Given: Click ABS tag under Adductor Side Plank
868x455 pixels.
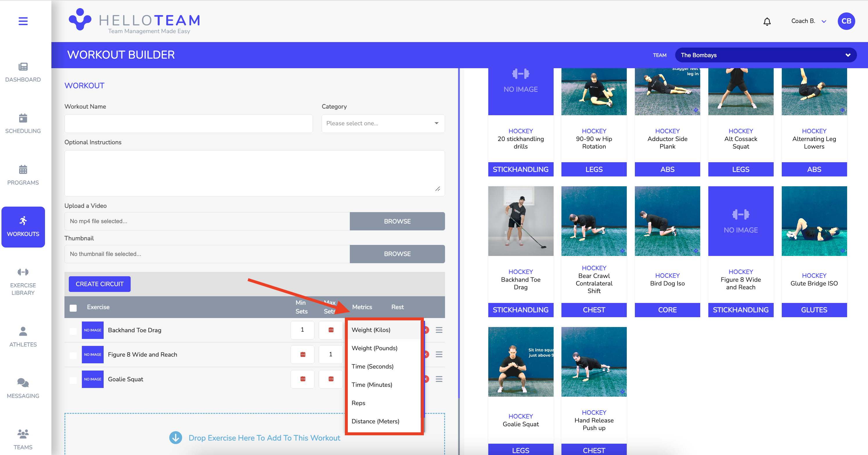Looking at the screenshot, I should pos(667,169).
